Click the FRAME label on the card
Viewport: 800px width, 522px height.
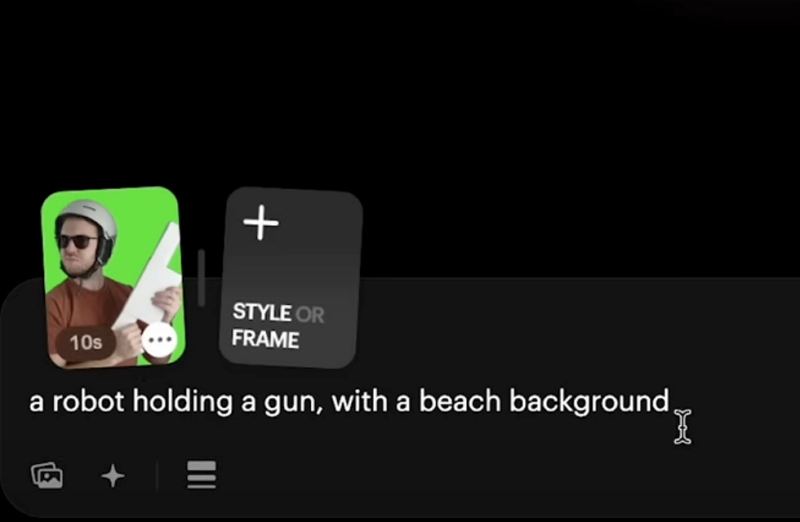tap(265, 339)
